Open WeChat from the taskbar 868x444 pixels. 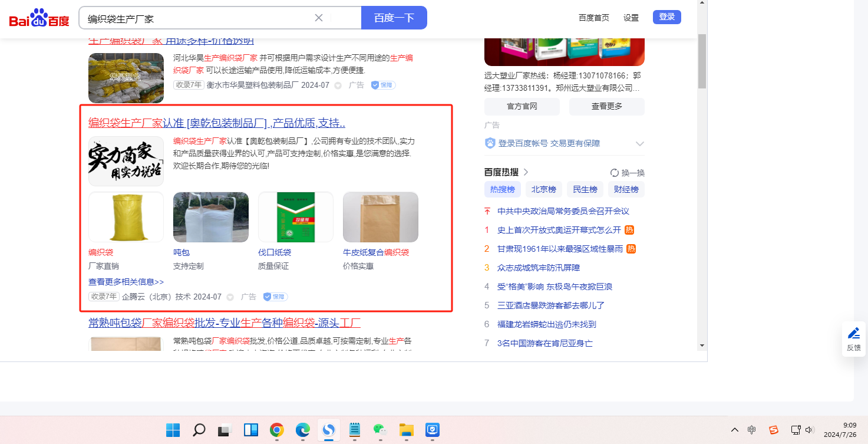(x=381, y=430)
